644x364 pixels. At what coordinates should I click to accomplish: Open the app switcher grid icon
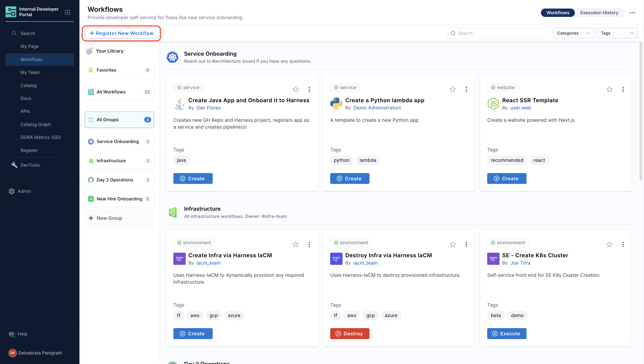click(x=67, y=12)
